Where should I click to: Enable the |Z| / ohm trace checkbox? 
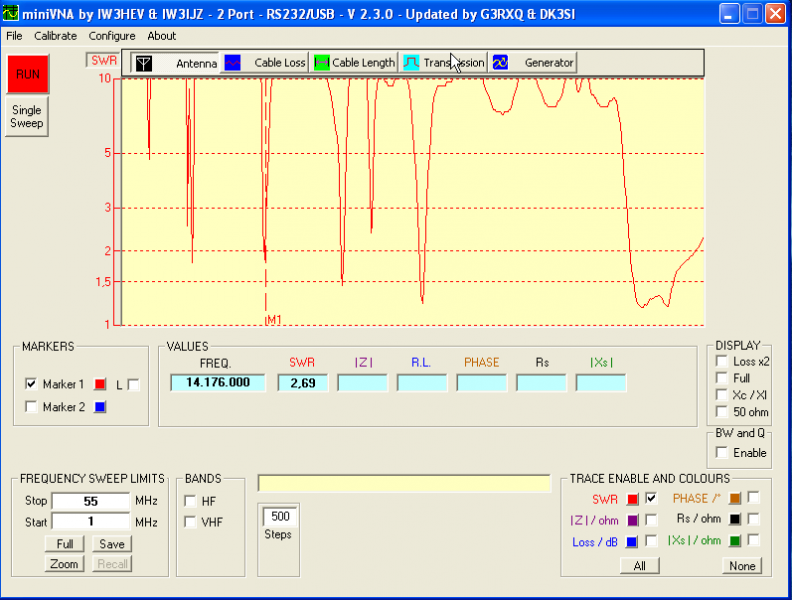(652, 519)
